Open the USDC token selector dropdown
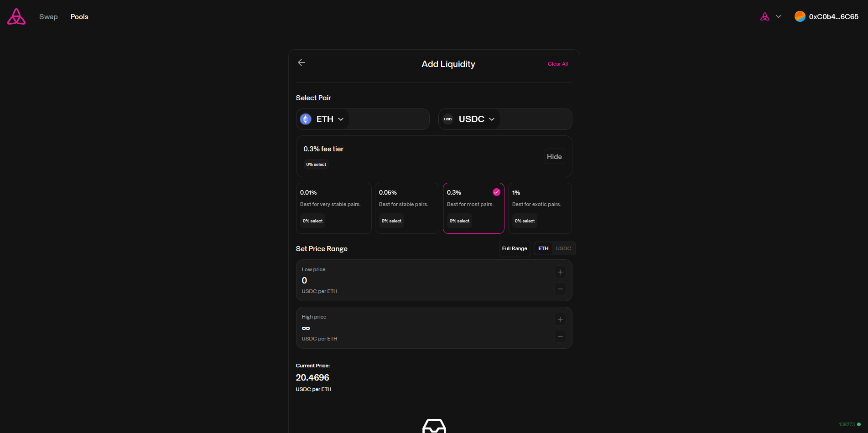Image resolution: width=868 pixels, height=433 pixels. coord(469,119)
